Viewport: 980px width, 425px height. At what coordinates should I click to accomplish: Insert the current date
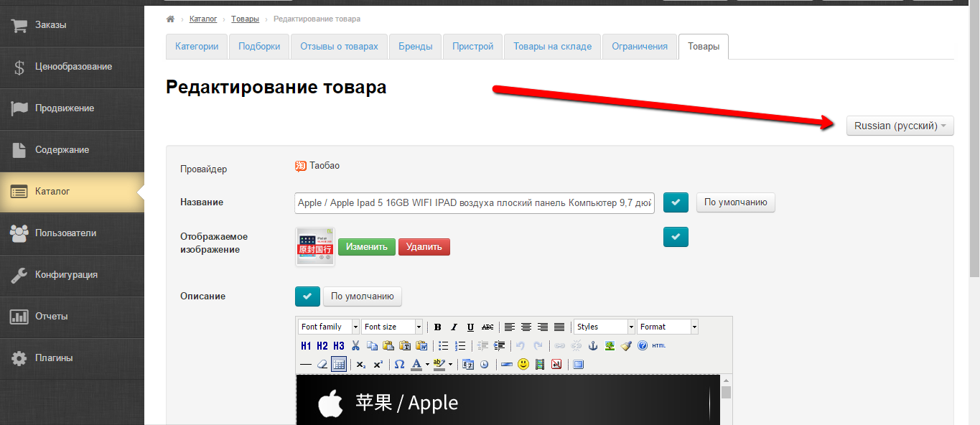468,364
